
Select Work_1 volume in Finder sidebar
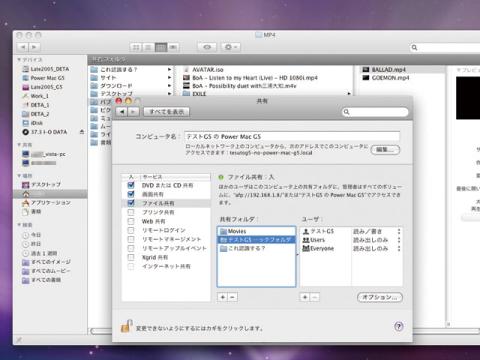click(36, 96)
